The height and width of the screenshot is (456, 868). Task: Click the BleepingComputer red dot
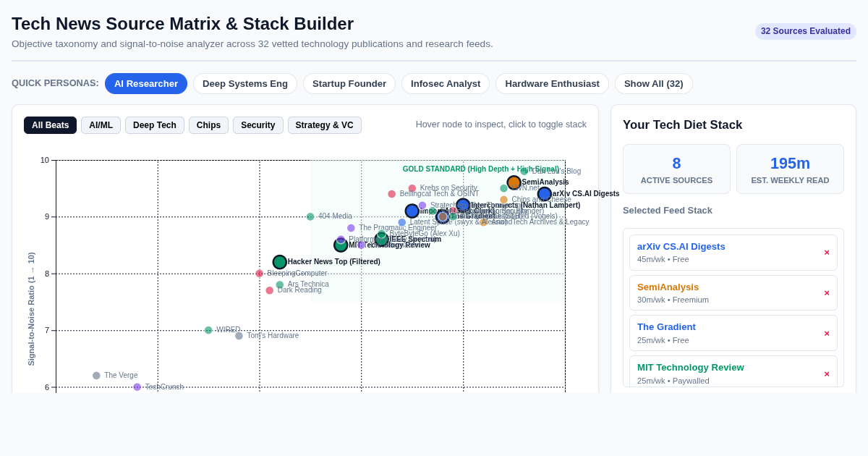pyautogui.click(x=260, y=274)
